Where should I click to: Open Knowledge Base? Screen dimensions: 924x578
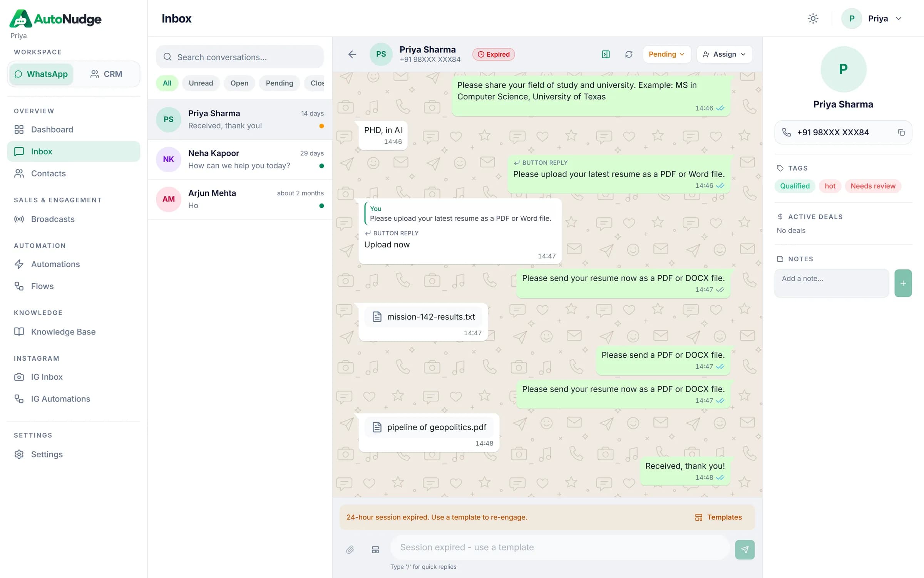point(74,332)
